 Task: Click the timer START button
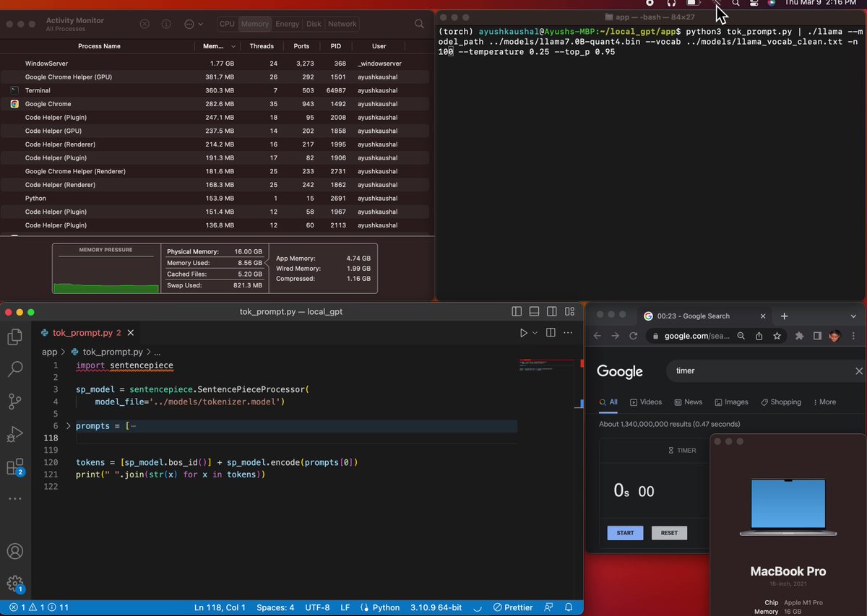pos(625,533)
